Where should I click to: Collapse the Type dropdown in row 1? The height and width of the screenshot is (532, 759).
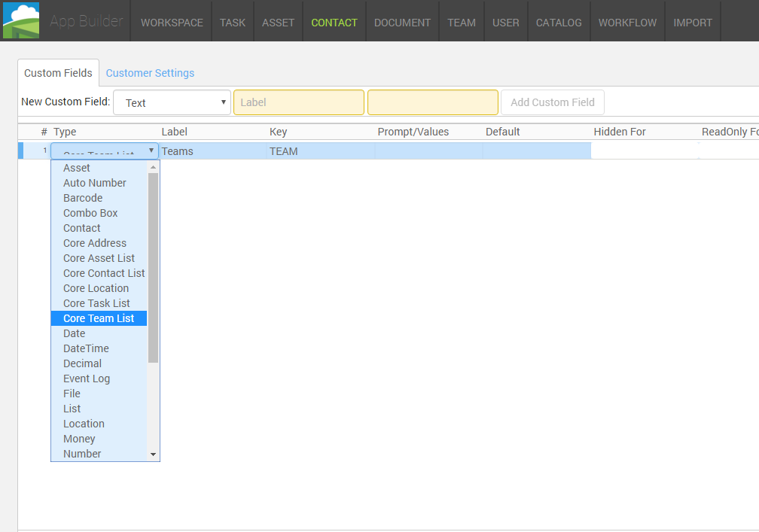click(151, 150)
